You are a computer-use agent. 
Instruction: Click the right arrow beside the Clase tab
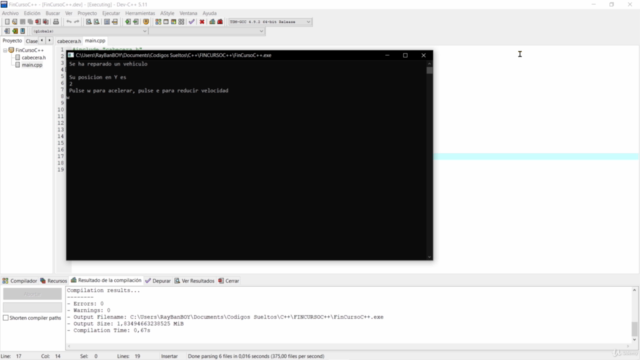(x=49, y=40)
